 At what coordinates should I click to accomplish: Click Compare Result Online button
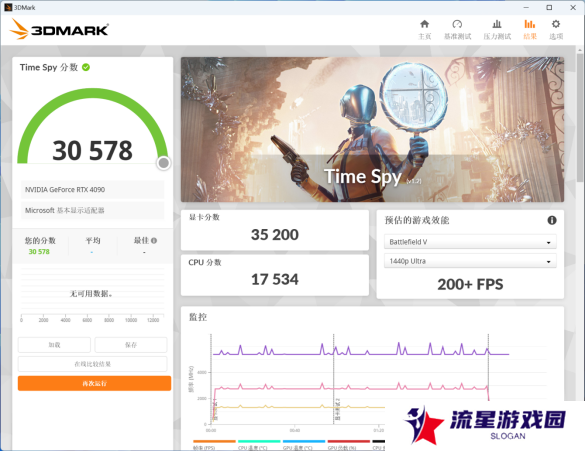(x=93, y=364)
